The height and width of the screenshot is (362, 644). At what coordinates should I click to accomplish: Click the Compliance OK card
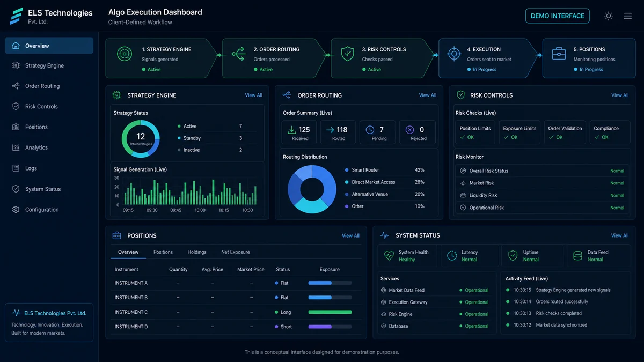pos(610,132)
